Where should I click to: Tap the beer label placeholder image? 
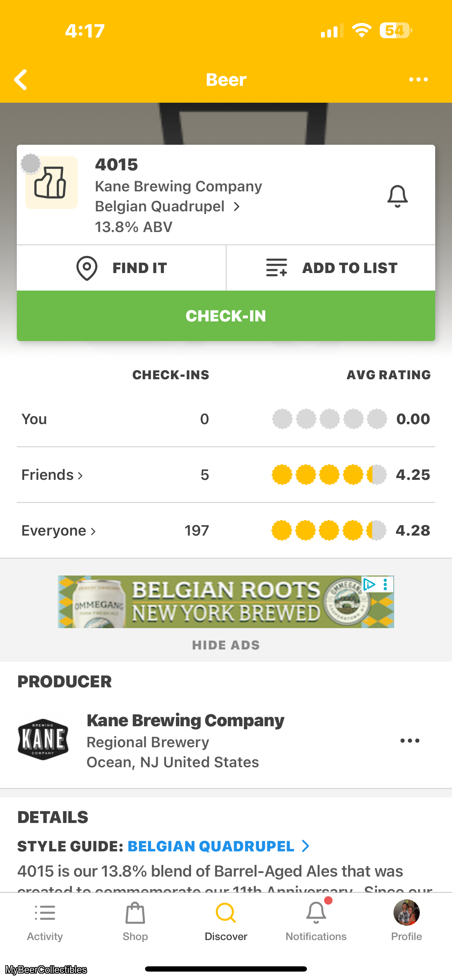(52, 183)
